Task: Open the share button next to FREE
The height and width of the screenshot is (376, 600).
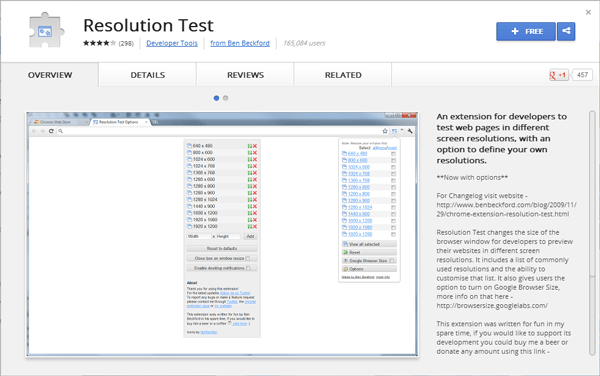Action: (566, 31)
